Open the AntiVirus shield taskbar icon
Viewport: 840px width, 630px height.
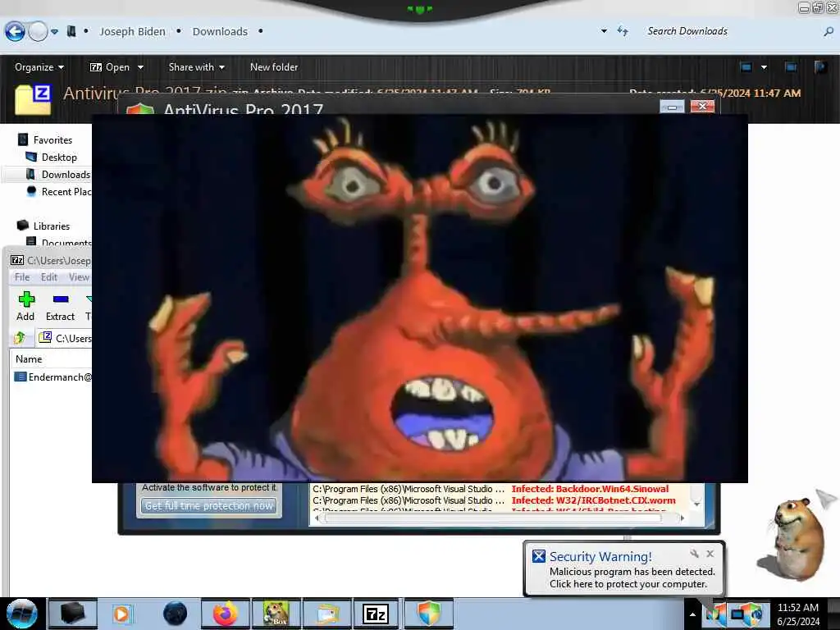428,614
